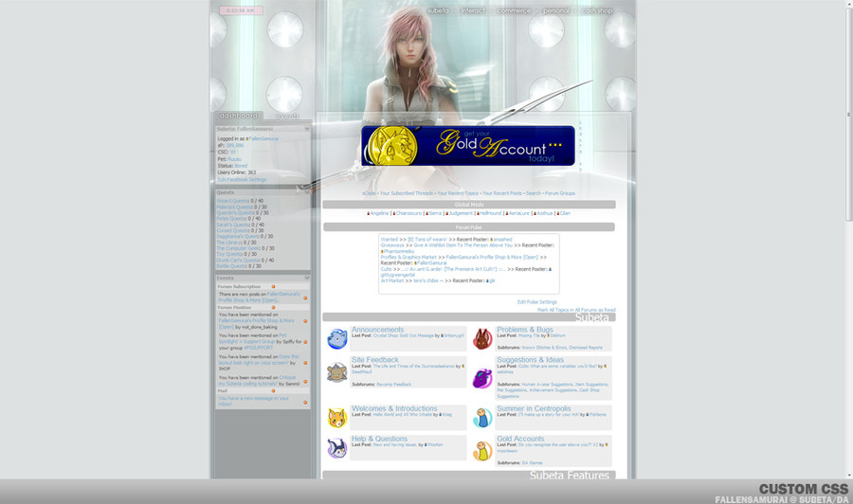
Task: Click the Bored status link
Action: tap(241, 166)
